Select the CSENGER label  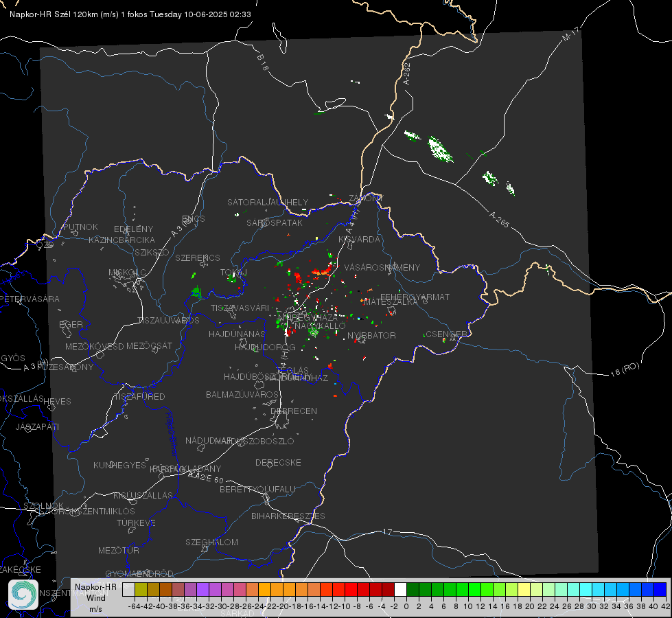coord(445,334)
